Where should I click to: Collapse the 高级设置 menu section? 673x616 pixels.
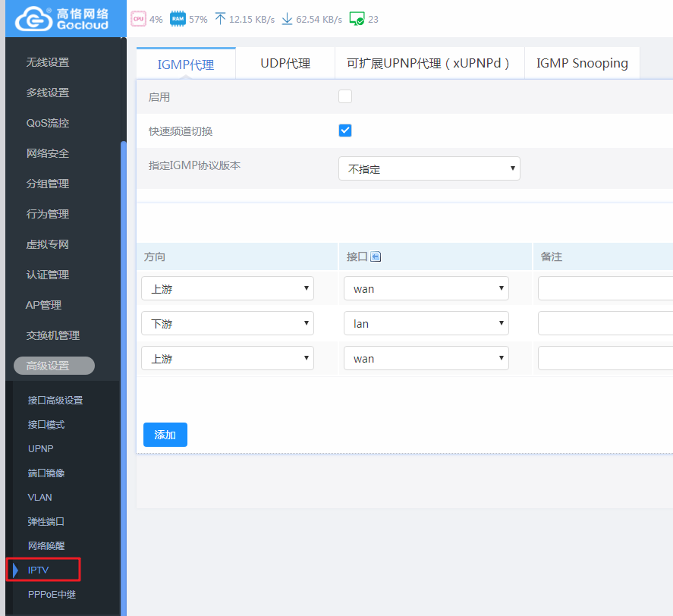coord(54,366)
